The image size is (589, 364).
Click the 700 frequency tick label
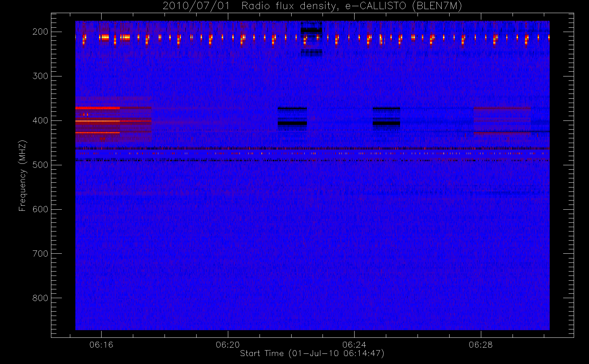pos(40,254)
